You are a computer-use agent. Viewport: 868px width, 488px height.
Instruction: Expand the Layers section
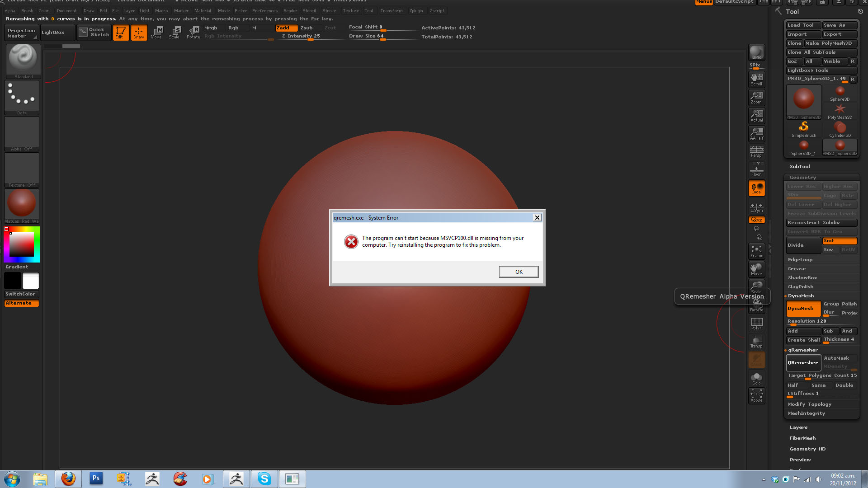tap(798, 427)
